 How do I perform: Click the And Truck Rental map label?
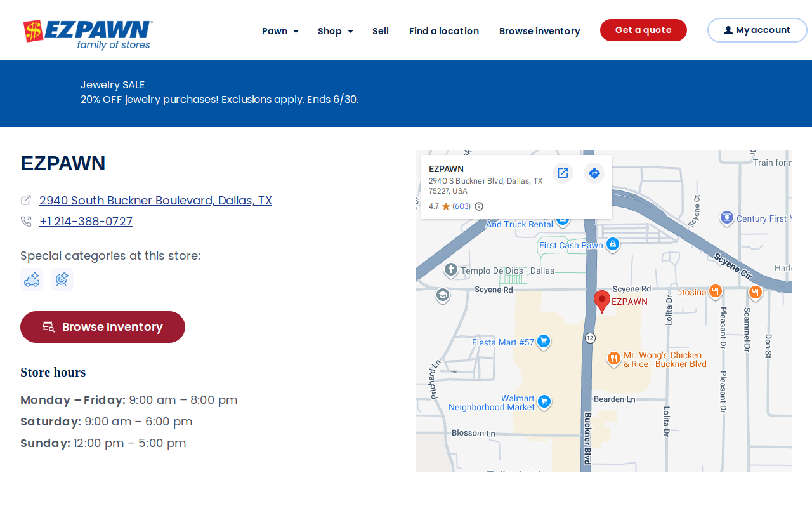pyautogui.click(x=520, y=224)
